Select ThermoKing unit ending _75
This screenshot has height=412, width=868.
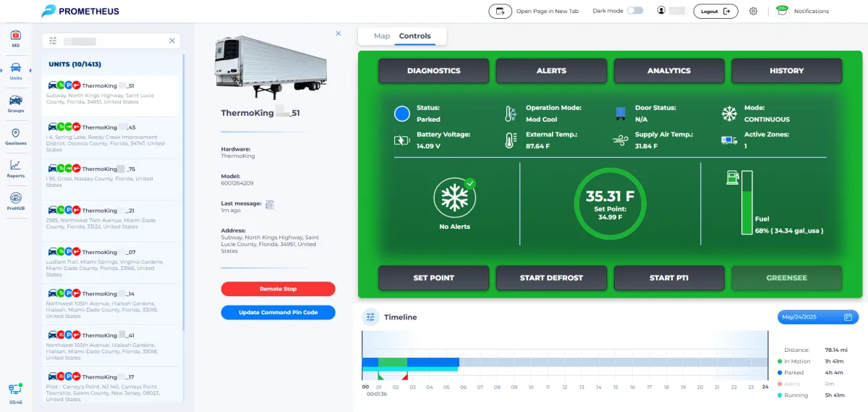(x=110, y=179)
